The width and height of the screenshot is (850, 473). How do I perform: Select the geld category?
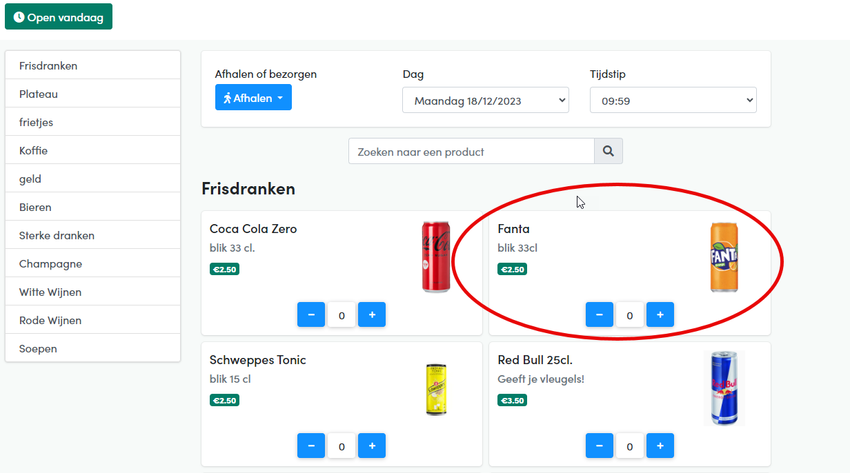pos(93,179)
